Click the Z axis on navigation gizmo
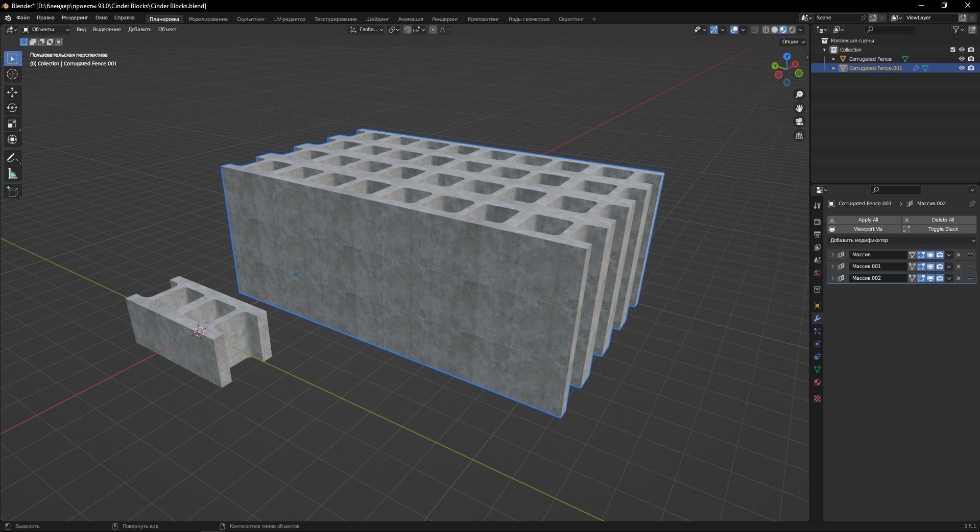The width and height of the screenshot is (980, 532). tap(787, 56)
